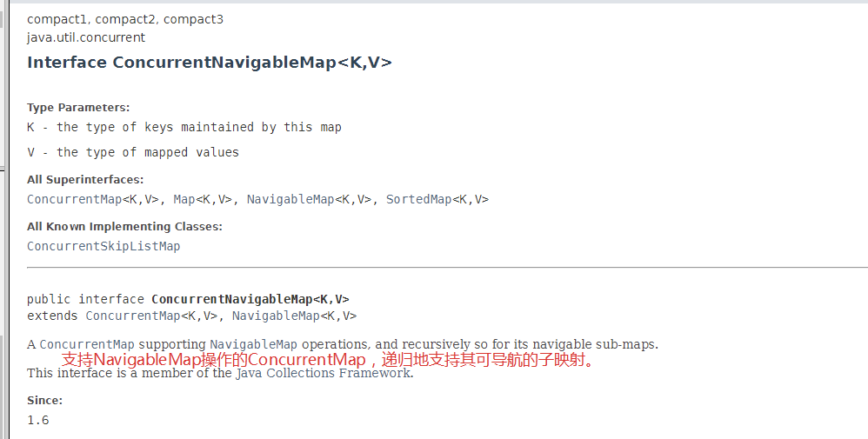Viewport: 868px width, 439px height.
Task: Click ConcurrentMap<K,V> in the extends clause
Action: click(151, 316)
